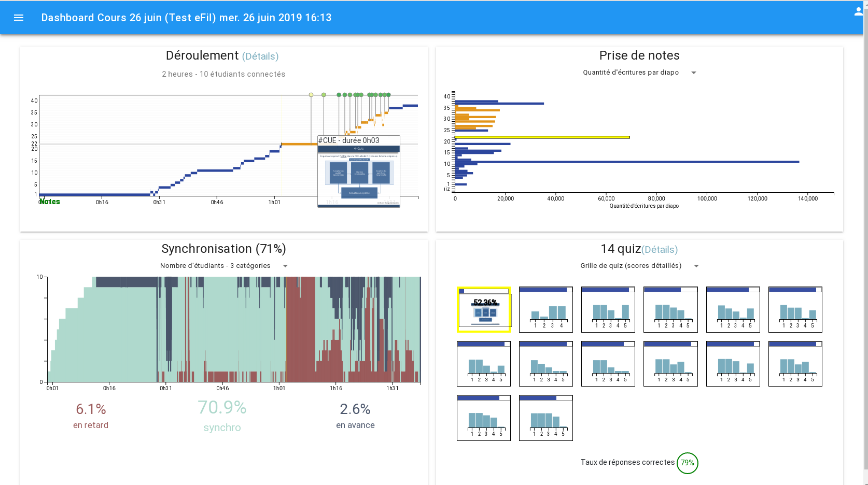Click the '70.9% synchro' statistic
The width and height of the screenshot is (868, 485).
click(x=222, y=416)
